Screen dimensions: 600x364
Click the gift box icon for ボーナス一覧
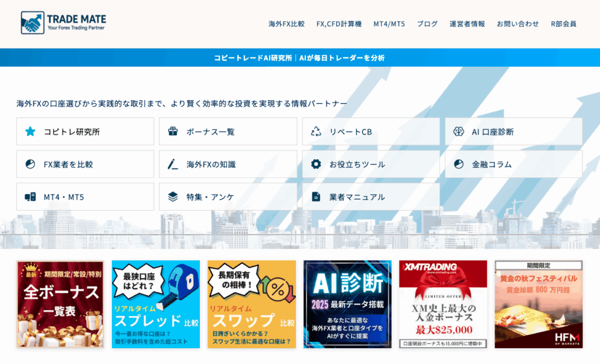173,132
